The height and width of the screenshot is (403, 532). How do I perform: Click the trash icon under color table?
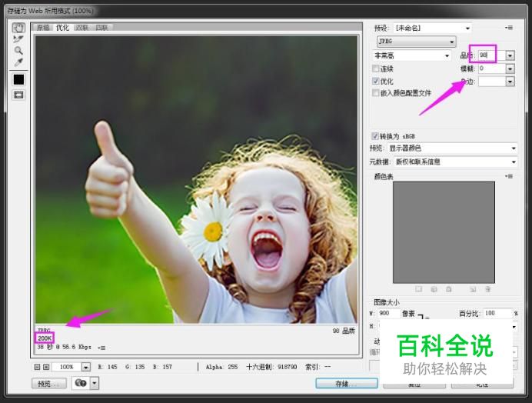[x=487, y=289]
